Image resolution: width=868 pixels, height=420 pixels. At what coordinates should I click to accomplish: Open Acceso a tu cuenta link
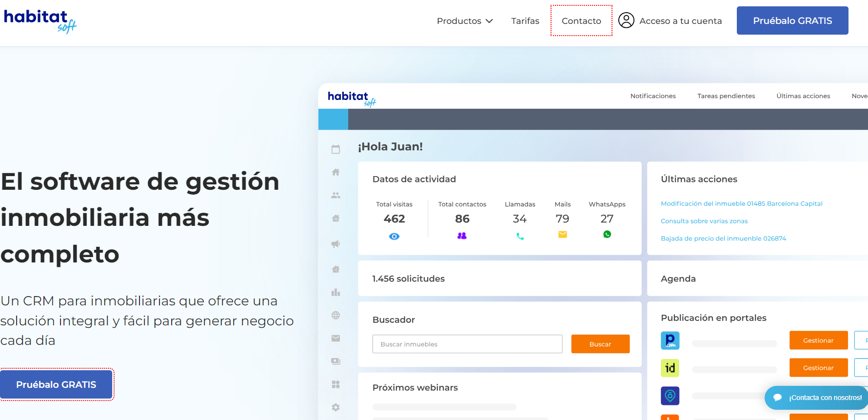[680, 21]
